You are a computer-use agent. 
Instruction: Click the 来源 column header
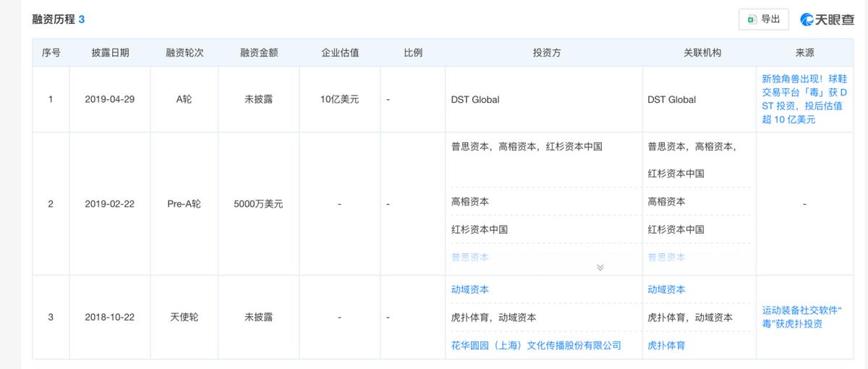point(804,53)
